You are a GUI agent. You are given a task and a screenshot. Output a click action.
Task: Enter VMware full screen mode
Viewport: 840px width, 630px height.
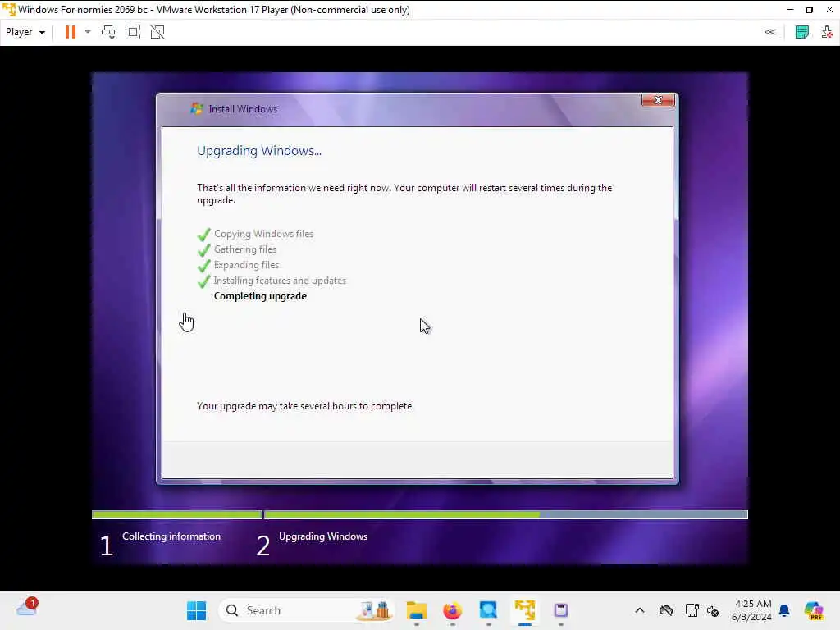pyautogui.click(x=132, y=32)
